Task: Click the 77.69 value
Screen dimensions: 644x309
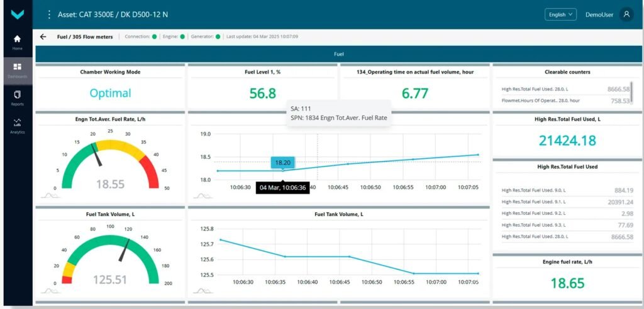Action: coord(626,225)
